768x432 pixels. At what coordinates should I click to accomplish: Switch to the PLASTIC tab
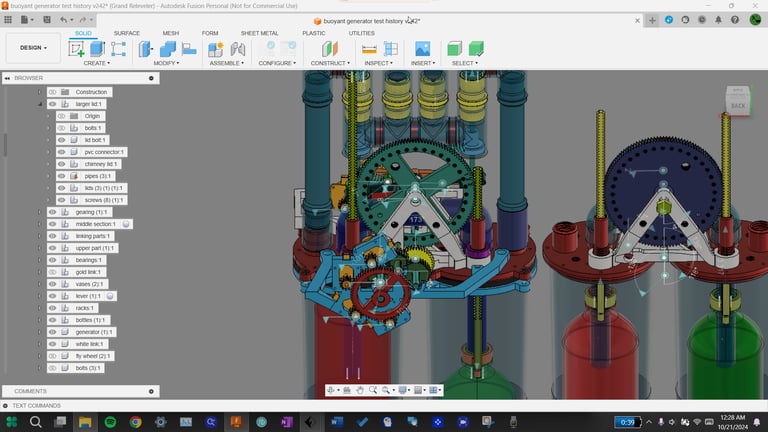[313, 33]
